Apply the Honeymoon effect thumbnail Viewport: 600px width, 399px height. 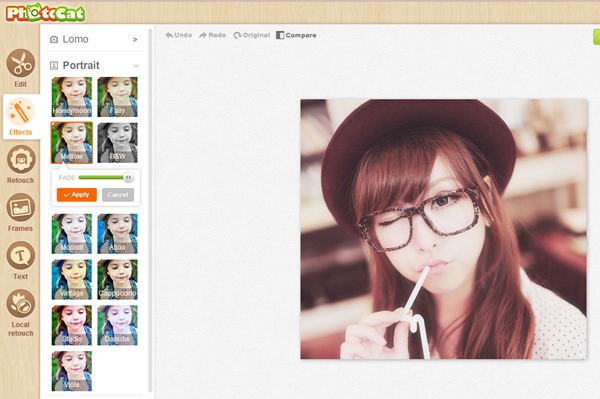(x=72, y=97)
